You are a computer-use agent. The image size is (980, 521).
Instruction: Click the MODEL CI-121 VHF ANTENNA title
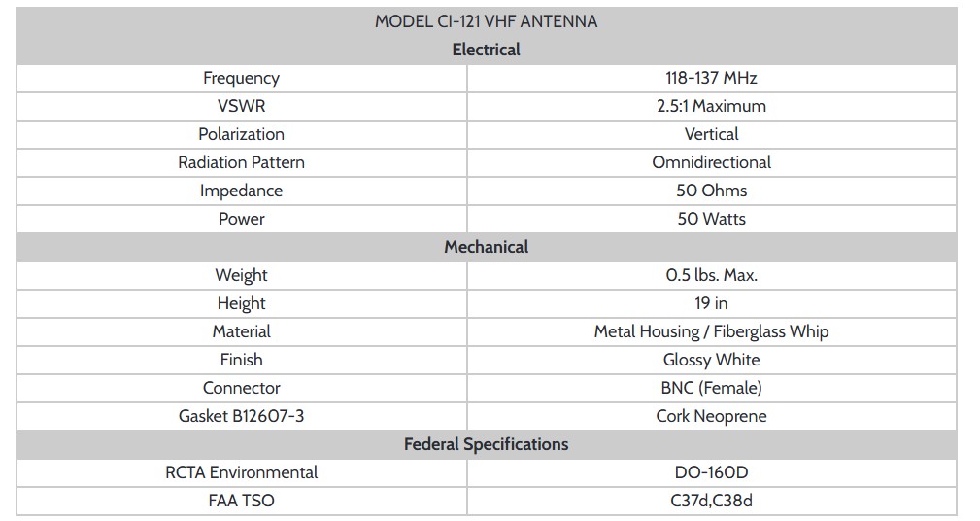point(486,21)
